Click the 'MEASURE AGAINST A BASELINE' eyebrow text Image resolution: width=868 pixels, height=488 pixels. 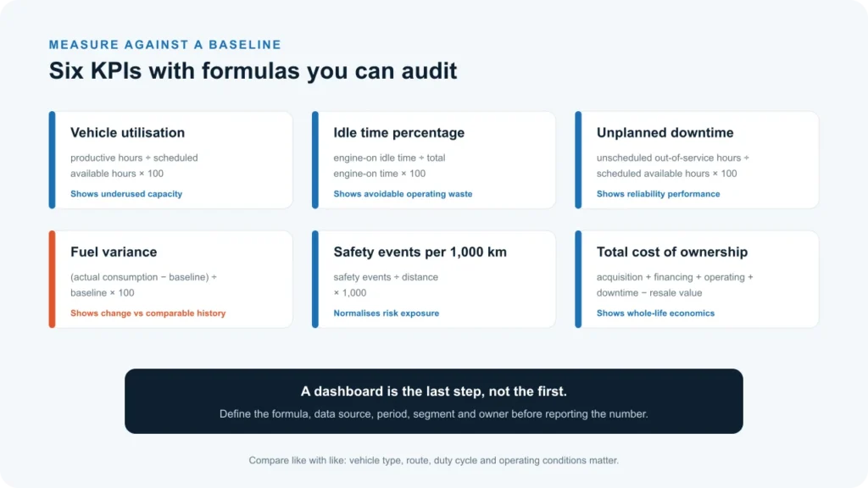coord(165,45)
